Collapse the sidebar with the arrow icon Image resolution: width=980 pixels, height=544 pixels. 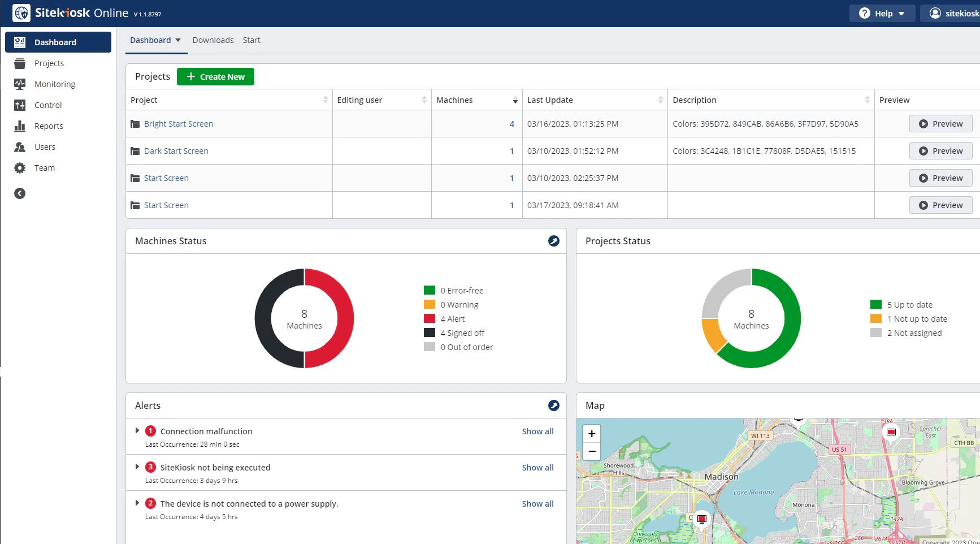coord(20,193)
